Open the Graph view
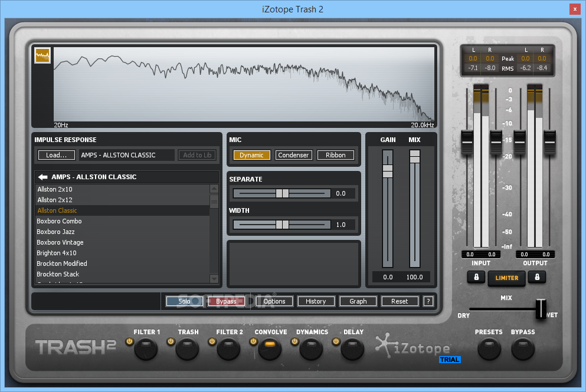The width and height of the screenshot is (586, 392). pos(358,301)
